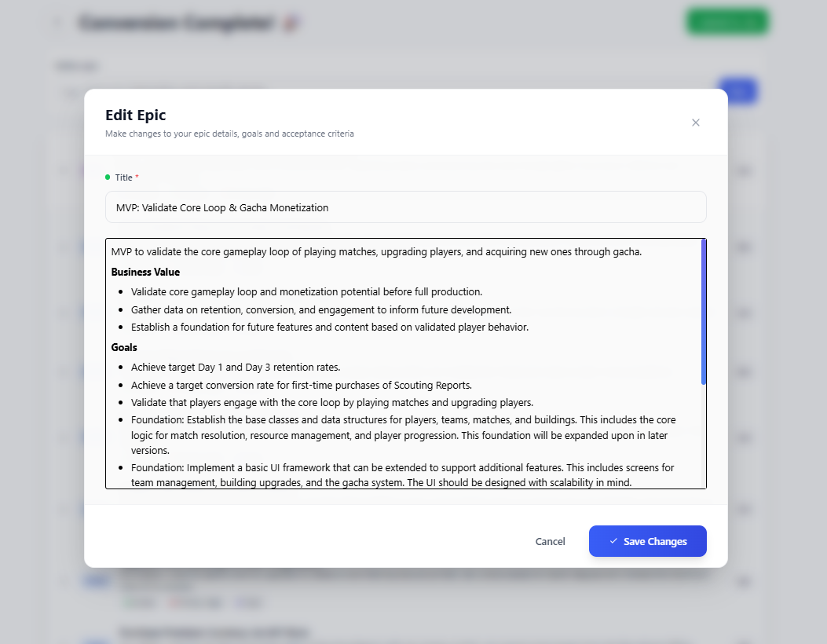827x644 pixels.
Task: Click the 'Validate core gameplay loop' bullet
Action: [x=306, y=291]
